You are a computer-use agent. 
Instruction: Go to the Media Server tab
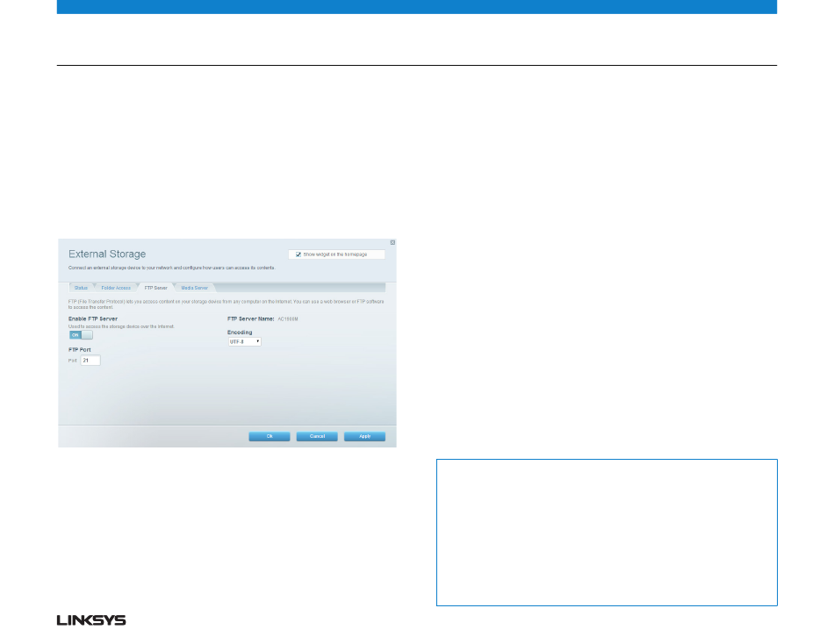click(x=194, y=288)
